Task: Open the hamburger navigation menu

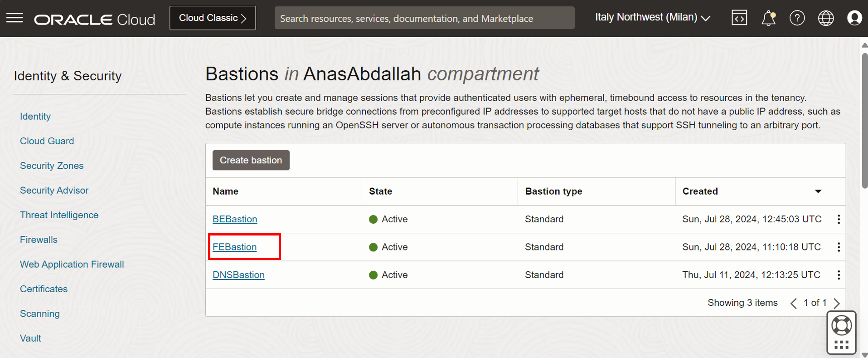Action: tap(15, 18)
